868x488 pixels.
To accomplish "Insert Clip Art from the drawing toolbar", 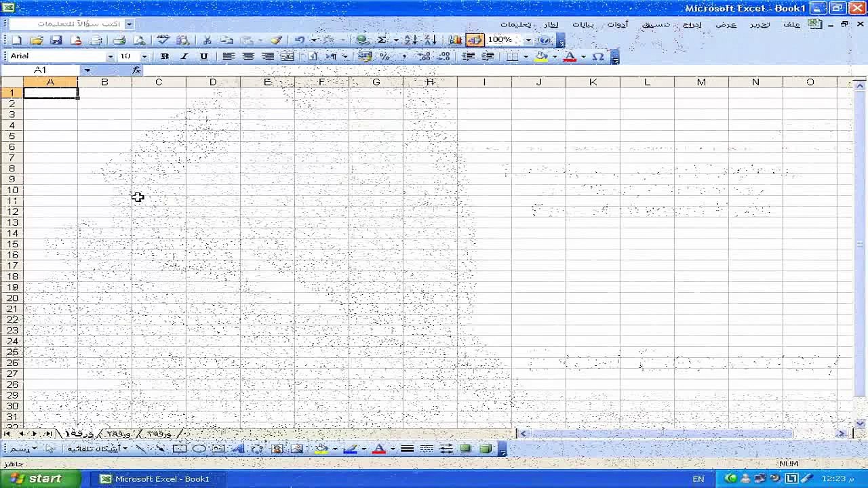I will pyautogui.click(x=277, y=449).
